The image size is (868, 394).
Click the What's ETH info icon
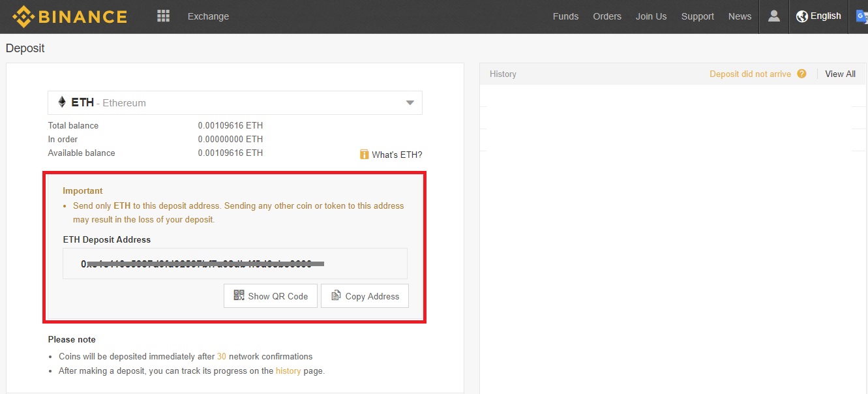point(365,155)
